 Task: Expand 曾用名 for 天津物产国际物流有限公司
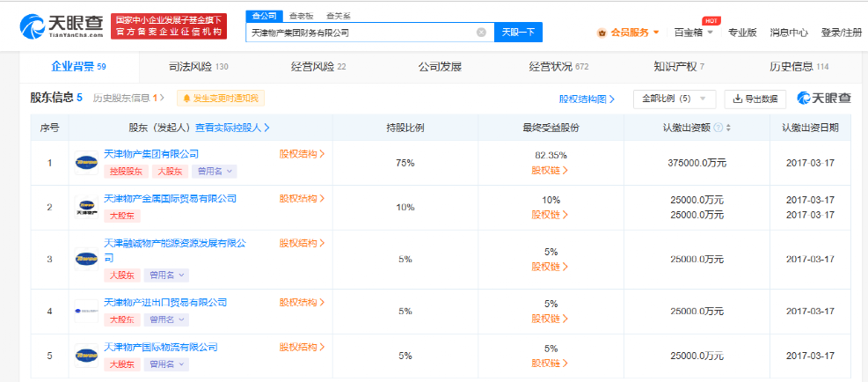tap(166, 364)
